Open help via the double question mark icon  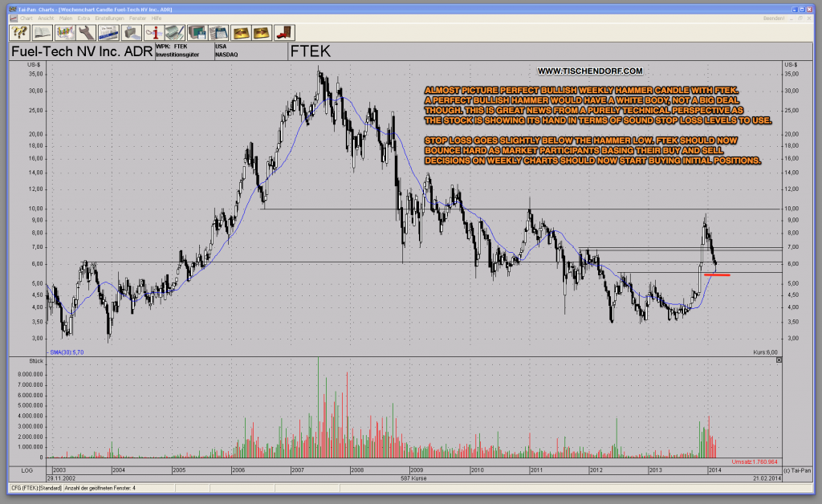tap(18, 32)
